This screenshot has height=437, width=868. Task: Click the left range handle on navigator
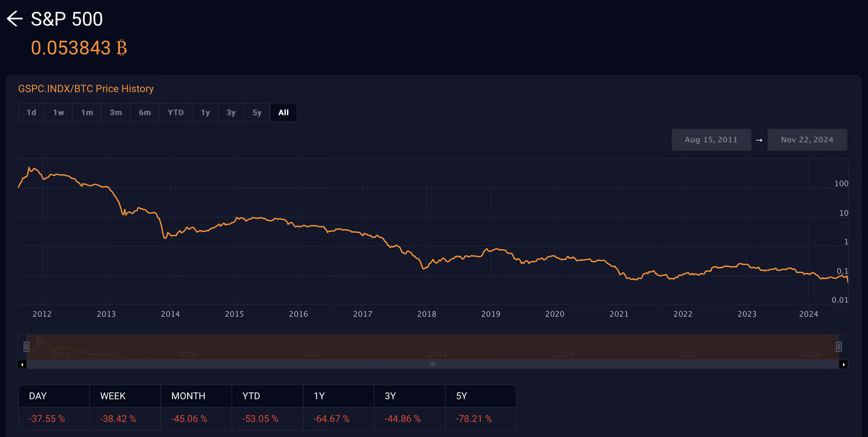tap(27, 346)
